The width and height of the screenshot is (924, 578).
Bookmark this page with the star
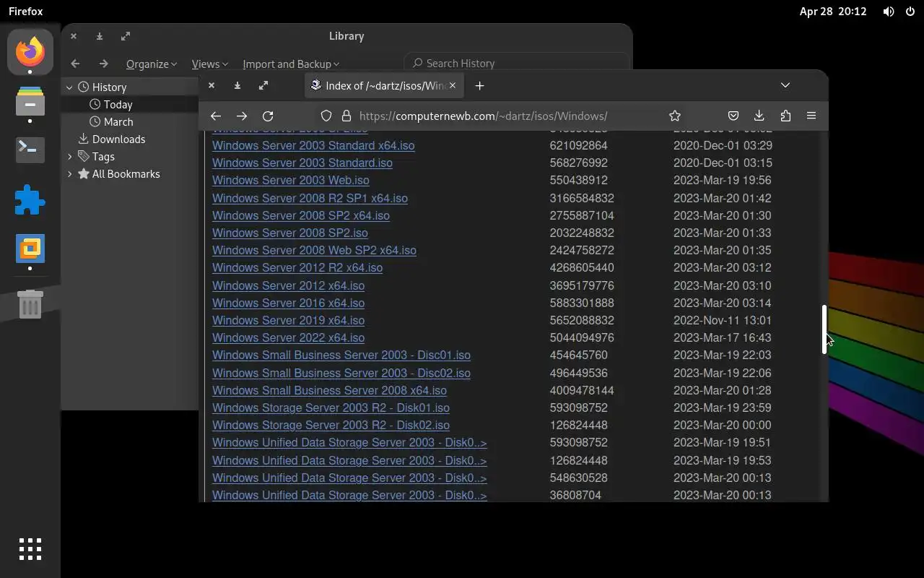coord(675,116)
